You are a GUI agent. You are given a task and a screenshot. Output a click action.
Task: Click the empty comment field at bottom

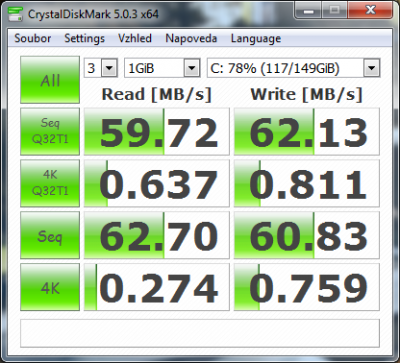[x=200, y=333]
